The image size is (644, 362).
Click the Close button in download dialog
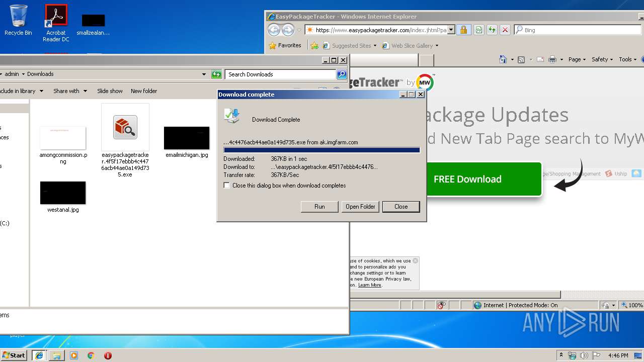(401, 207)
